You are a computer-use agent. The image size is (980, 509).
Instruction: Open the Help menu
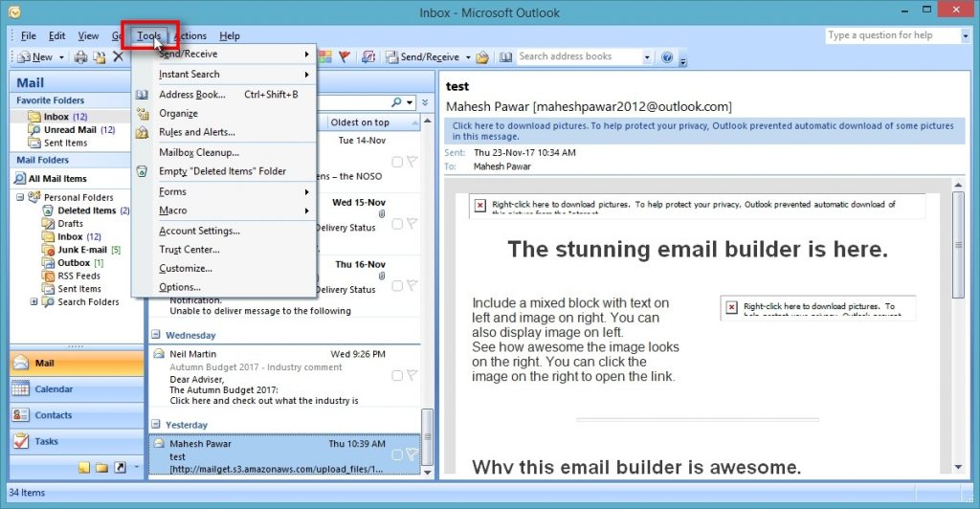pyautogui.click(x=230, y=35)
